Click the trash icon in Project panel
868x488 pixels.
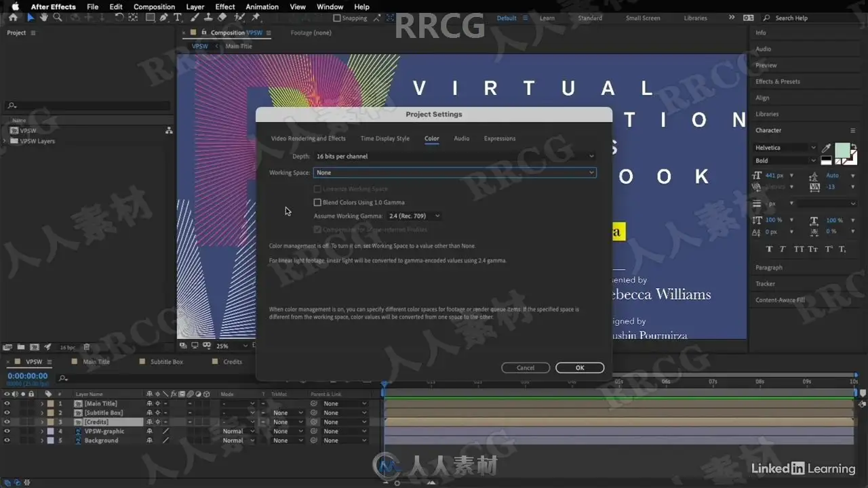88,347
